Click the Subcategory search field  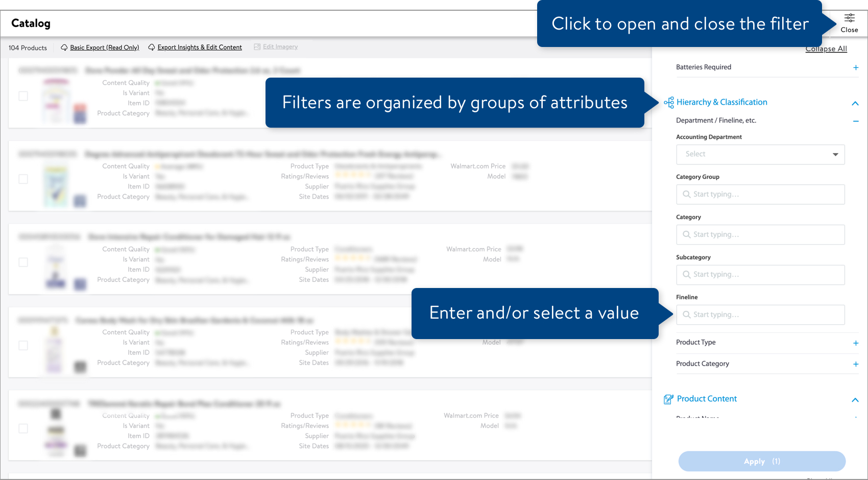[x=760, y=275]
